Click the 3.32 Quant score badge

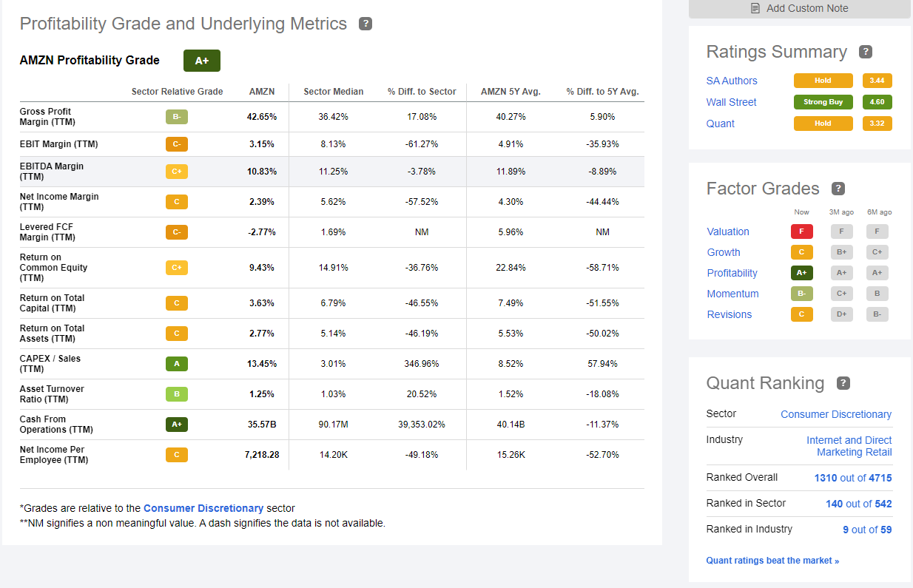[x=877, y=124]
